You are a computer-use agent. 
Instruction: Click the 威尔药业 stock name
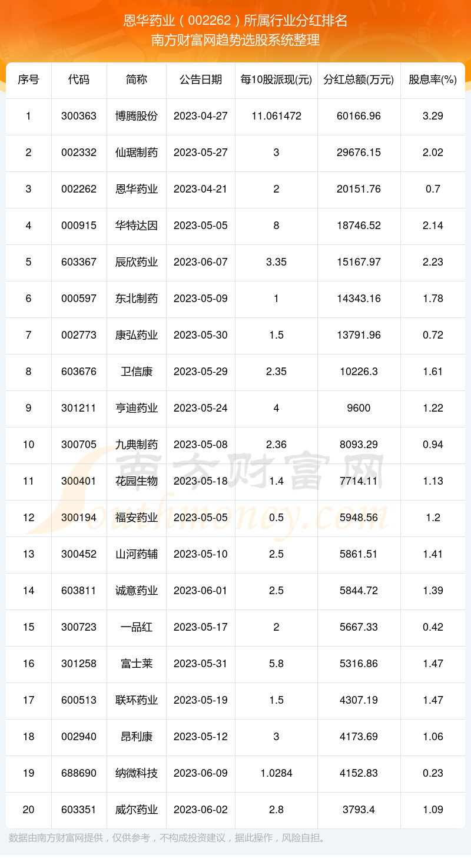pos(137,810)
